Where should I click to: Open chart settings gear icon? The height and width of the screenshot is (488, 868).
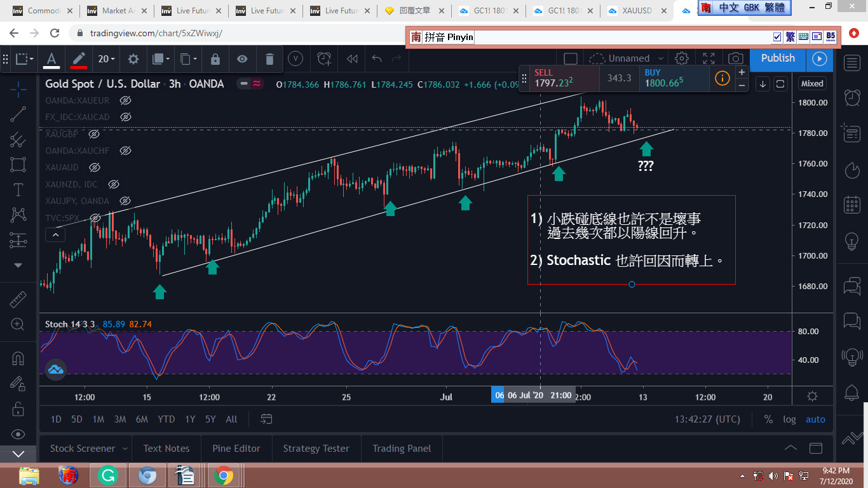click(682, 58)
